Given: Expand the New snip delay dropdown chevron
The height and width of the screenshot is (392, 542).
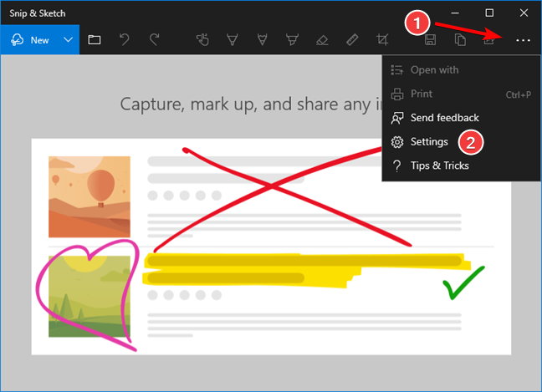Looking at the screenshot, I should point(69,40).
